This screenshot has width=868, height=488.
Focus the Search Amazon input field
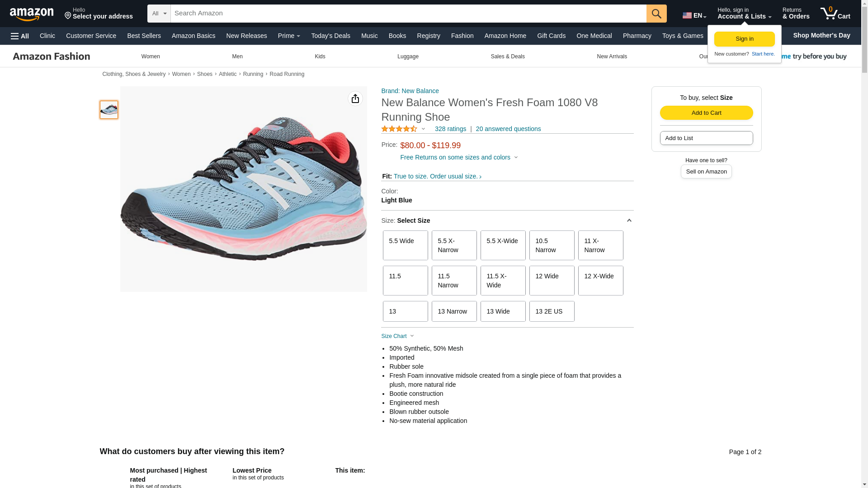click(x=408, y=14)
